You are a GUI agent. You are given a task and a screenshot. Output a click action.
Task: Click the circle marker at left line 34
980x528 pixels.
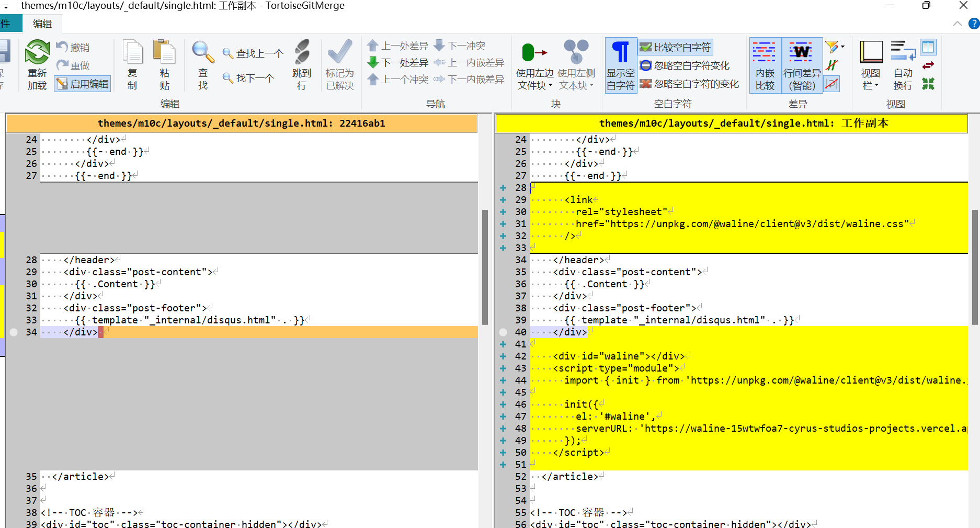point(14,332)
